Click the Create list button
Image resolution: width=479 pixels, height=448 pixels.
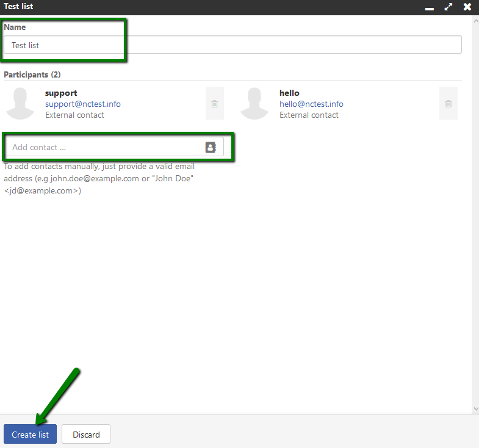tap(31, 434)
